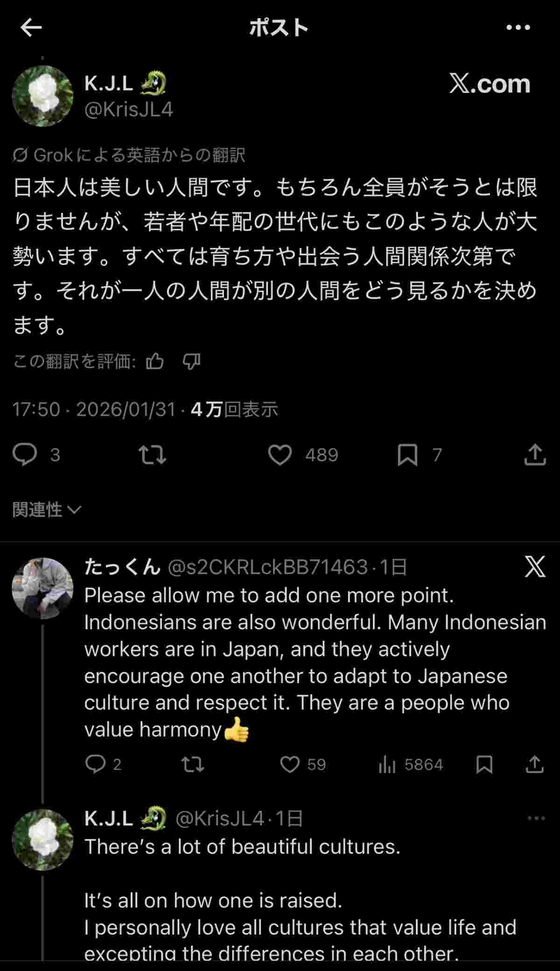Share the main post
This screenshot has height=971, width=560.
coord(535,455)
